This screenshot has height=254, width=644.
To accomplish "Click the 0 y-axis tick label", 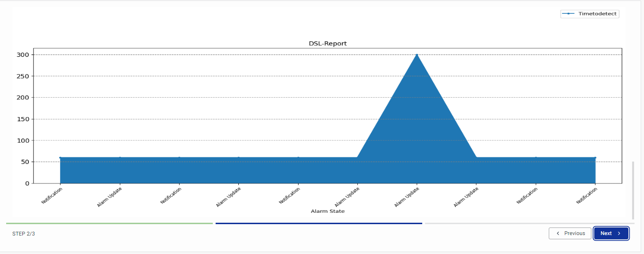I will pyautogui.click(x=27, y=183).
